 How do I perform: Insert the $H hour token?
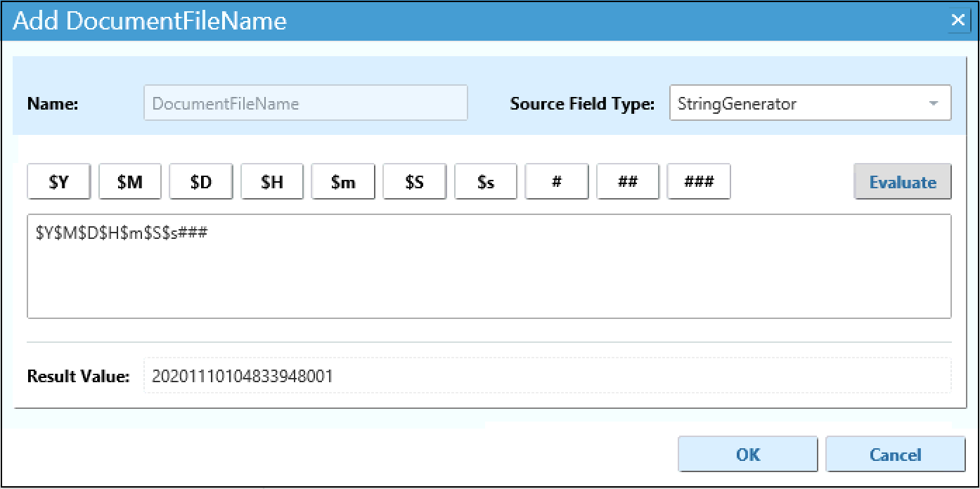[272, 182]
